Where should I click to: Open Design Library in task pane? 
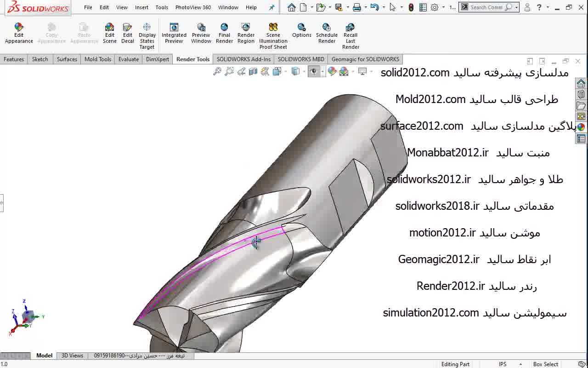coord(581,94)
